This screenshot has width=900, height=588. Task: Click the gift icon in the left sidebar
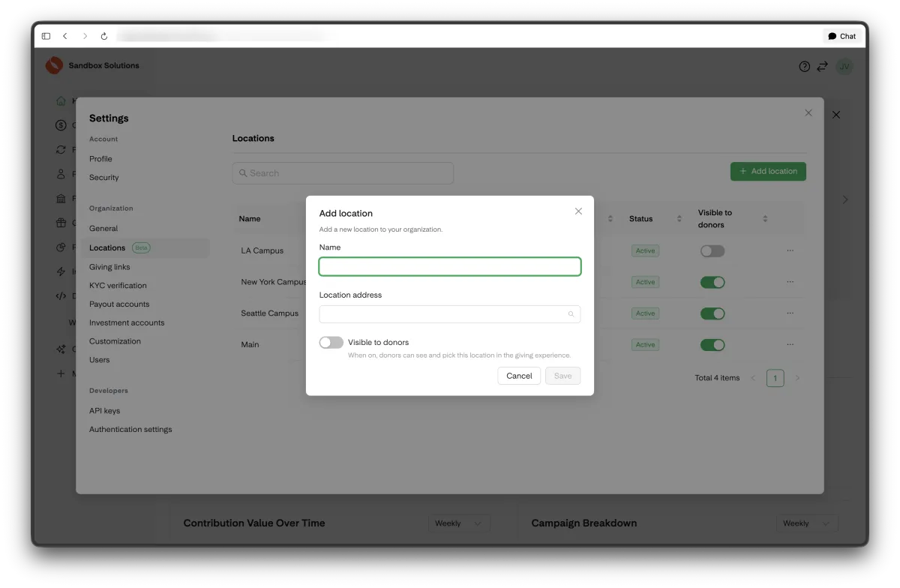(61, 223)
